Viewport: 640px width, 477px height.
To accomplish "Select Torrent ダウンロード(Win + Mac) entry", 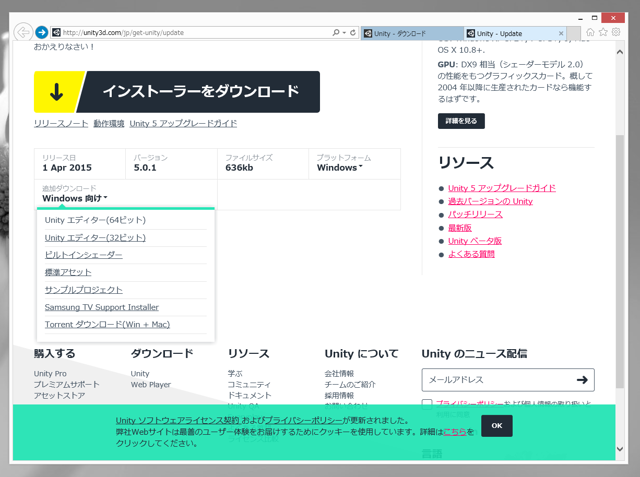I will pos(107,325).
